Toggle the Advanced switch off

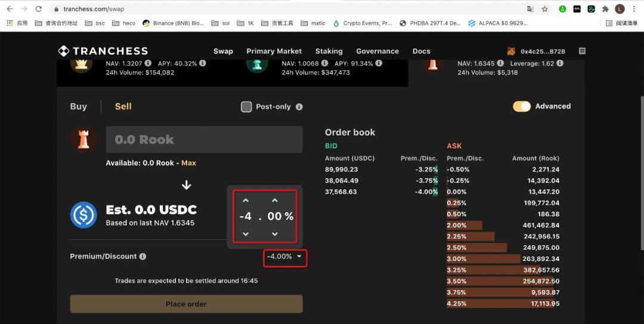(x=522, y=107)
